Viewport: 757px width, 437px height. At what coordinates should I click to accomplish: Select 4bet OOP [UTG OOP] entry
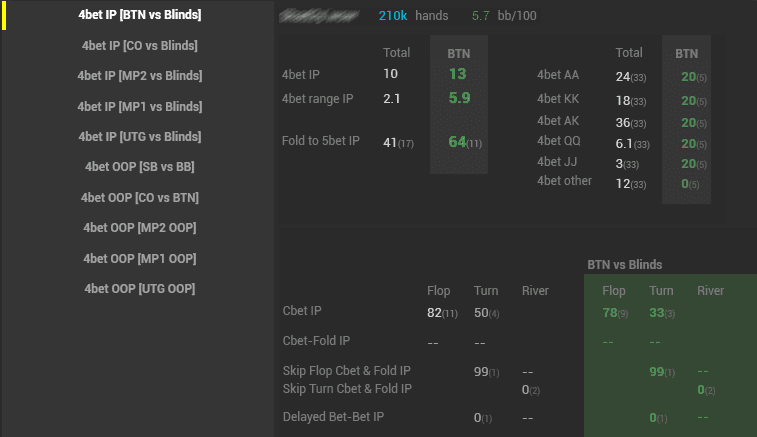[140, 289]
